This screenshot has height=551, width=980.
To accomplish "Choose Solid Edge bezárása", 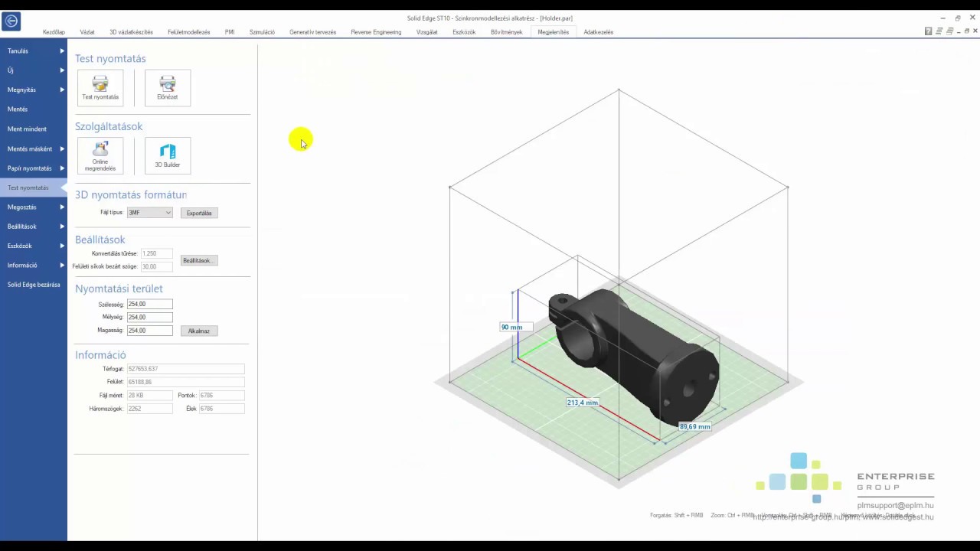I will click(x=34, y=285).
